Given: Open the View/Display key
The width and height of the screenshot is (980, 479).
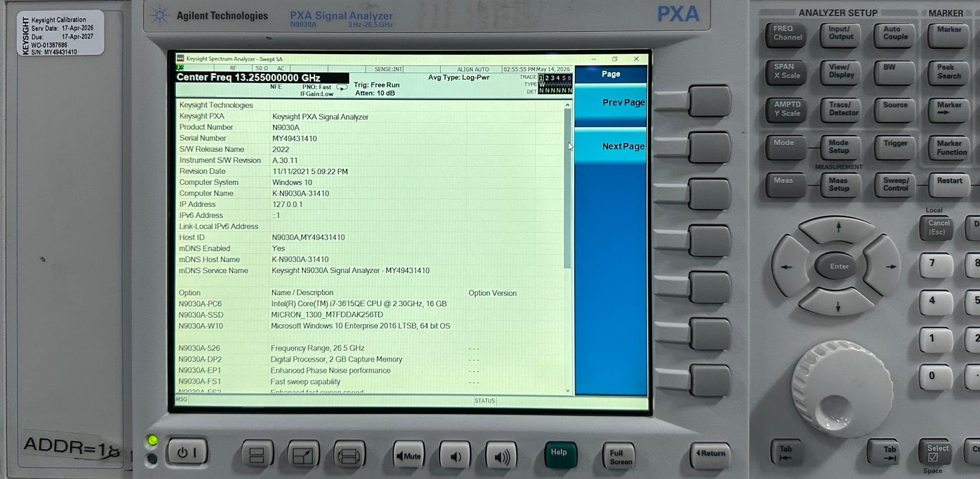Looking at the screenshot, I should (841, 72).
